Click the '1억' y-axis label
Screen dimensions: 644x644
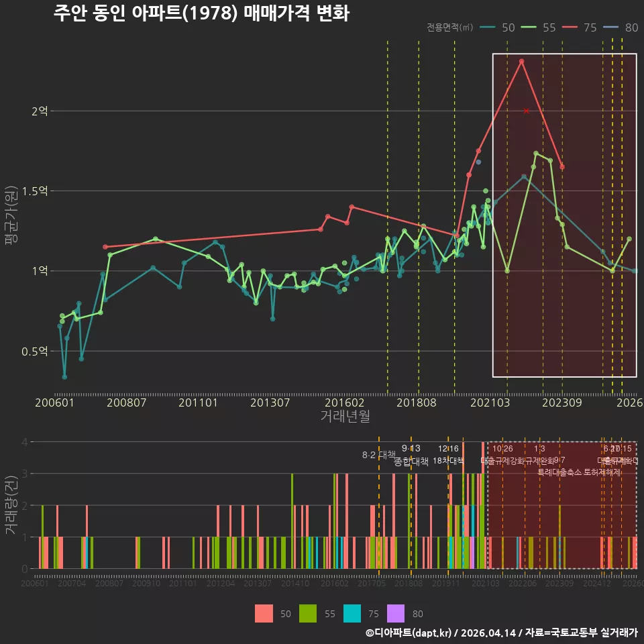click(40, 270)
